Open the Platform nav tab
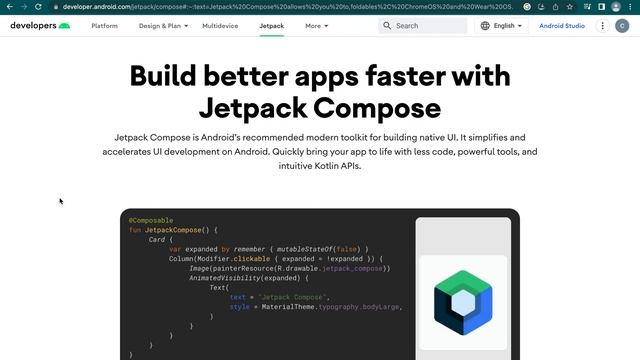This screenshot has width=640, height=360. pyautogui.click(x=104, y=26)
